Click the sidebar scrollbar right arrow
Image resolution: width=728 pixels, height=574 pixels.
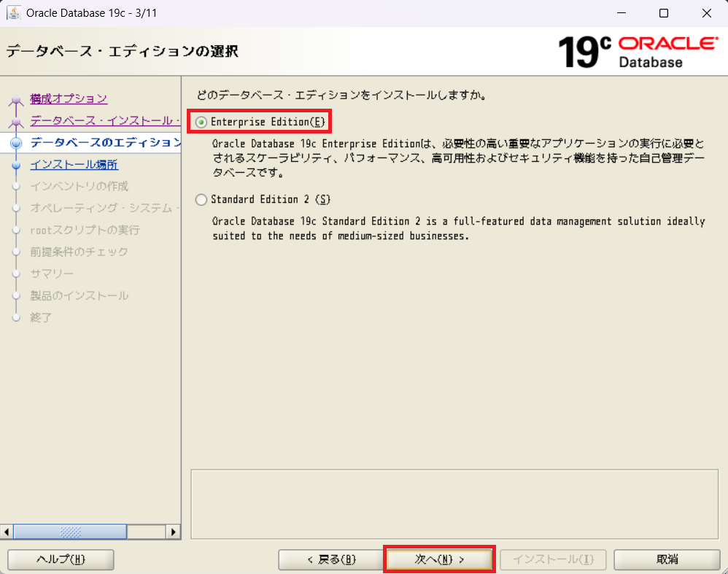point(173,532)
